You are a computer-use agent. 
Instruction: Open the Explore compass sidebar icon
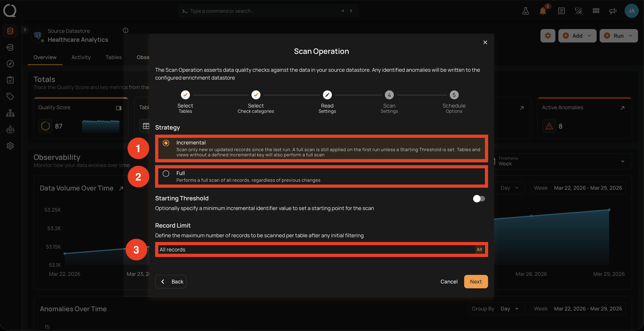click(x=10, y=64)
